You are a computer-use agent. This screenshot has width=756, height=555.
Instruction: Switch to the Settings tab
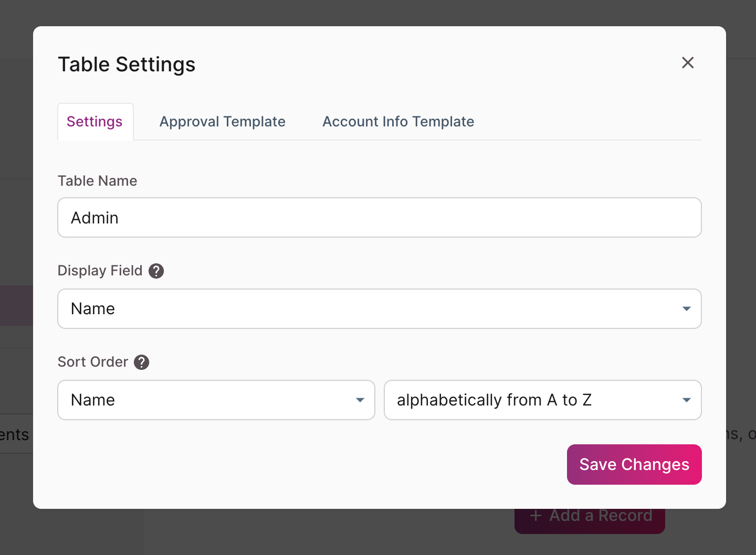click(94, 122)
